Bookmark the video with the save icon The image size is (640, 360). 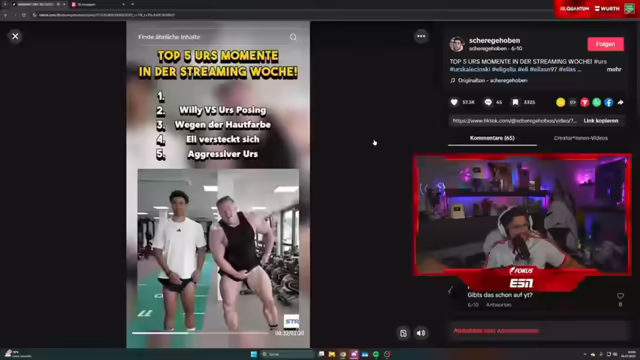[x=516, y=102]
